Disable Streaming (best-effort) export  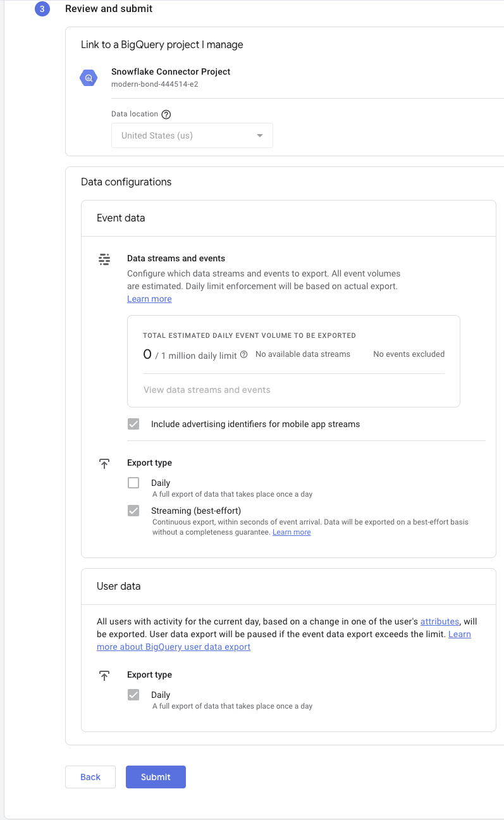(133, 511)
